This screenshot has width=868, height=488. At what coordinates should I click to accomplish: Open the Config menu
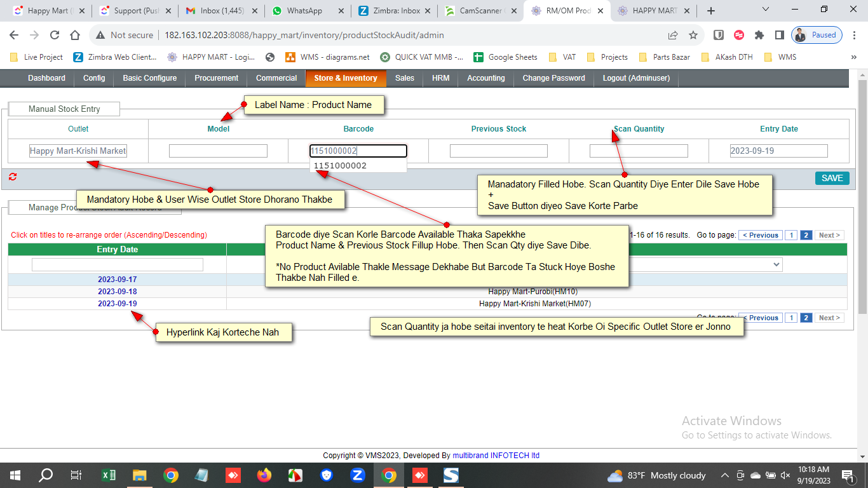tap(94, 78)
